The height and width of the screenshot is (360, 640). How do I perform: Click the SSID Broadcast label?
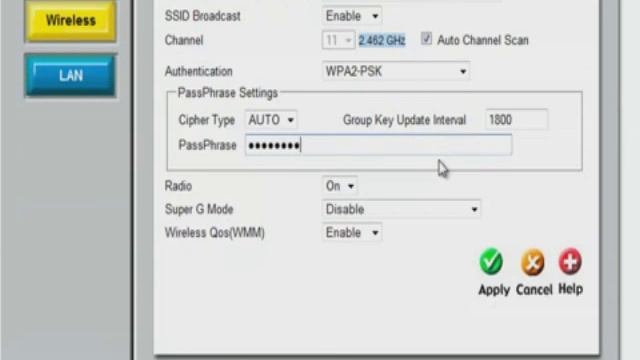tap(202, 16)
